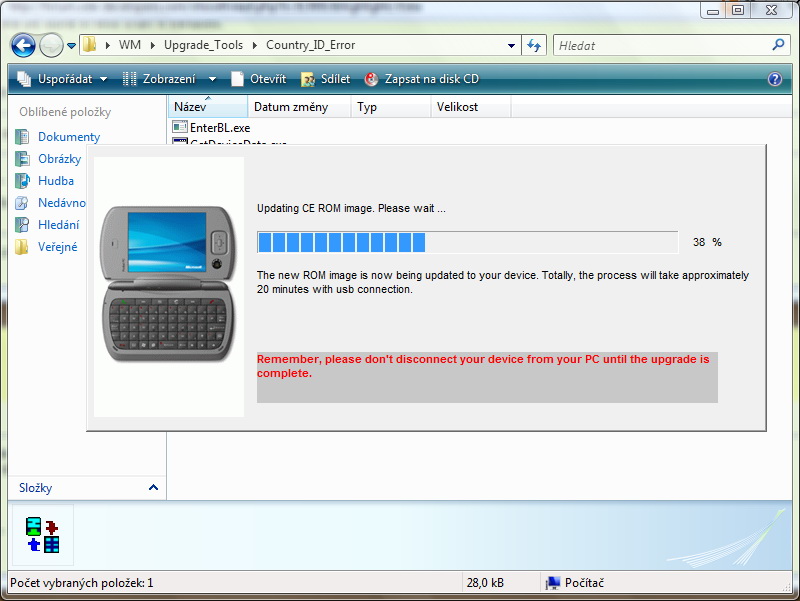This screenshot has width=800, height=601.
Task: Open Dokumenty in favorites
Action: point(69,137)
